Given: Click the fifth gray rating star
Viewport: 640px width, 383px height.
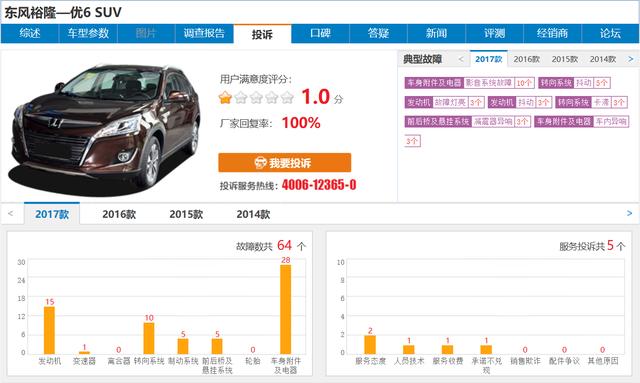Looking at the screenshot, I should pos(287,98).
